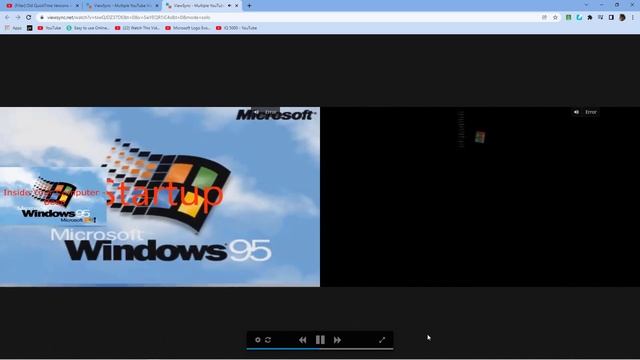Screen dimensions: 640x360
Task: Close the first YouTube tab
Action: click(x=77, y=6)
